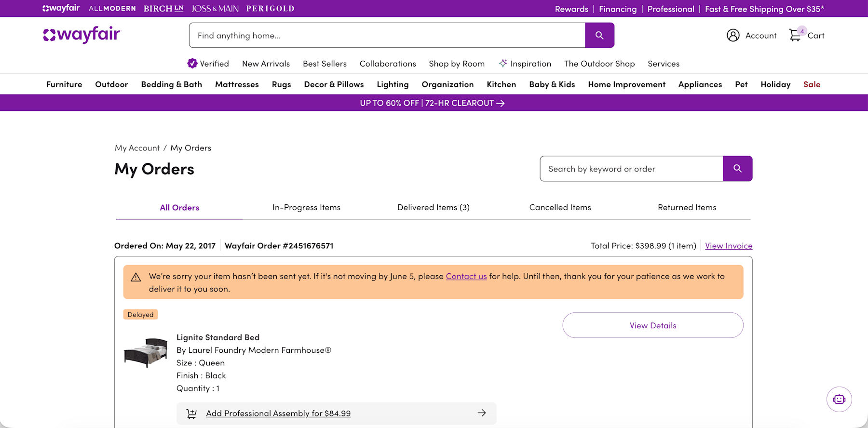Screen dimensions: 868x428
Task: Open the Rewards link
Action: click(571, 9)
